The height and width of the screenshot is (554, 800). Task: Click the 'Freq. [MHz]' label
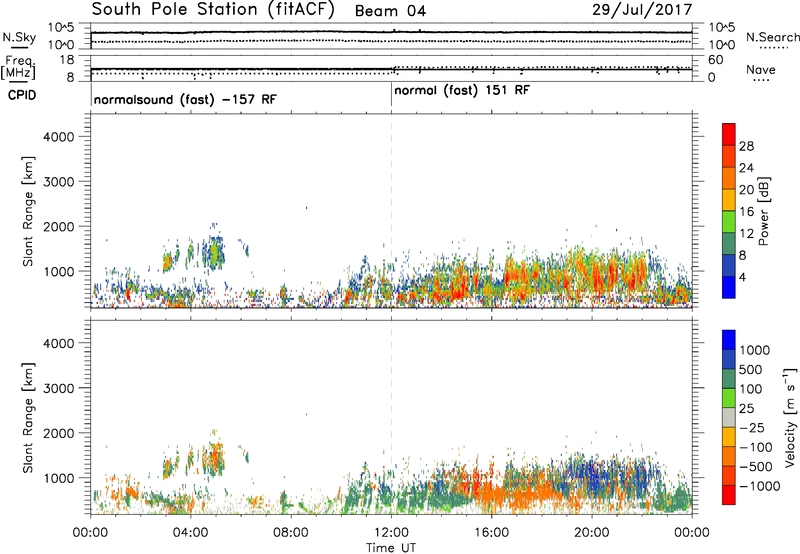coord(18,68)
